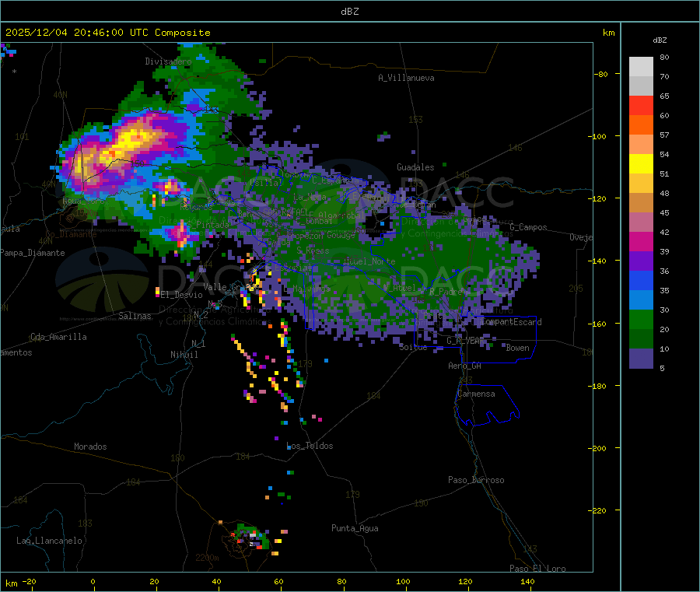Click the 140 km horizontal axis tick
700x592 pixels.
click(527, 581)
